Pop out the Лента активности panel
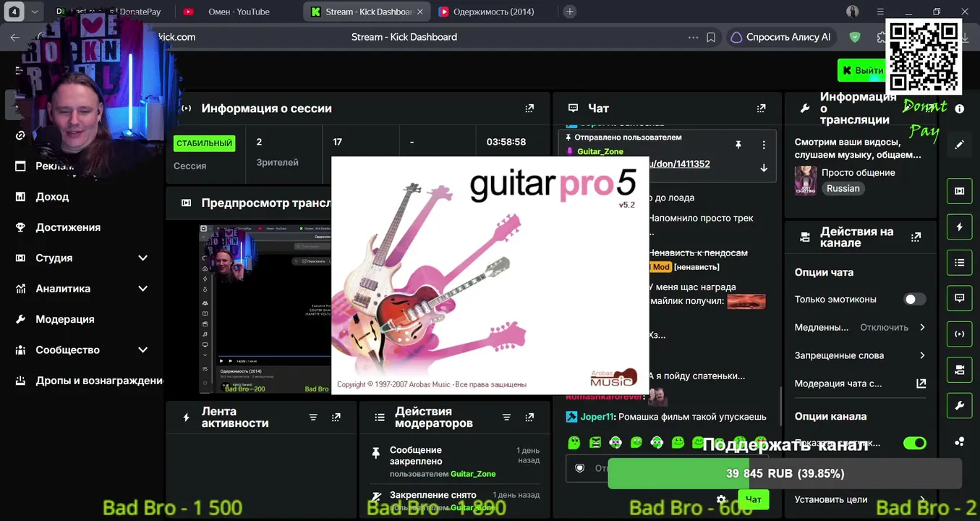The width and height of the screenshot is (980, 521). pyautogui.click(x=336, y=418)
